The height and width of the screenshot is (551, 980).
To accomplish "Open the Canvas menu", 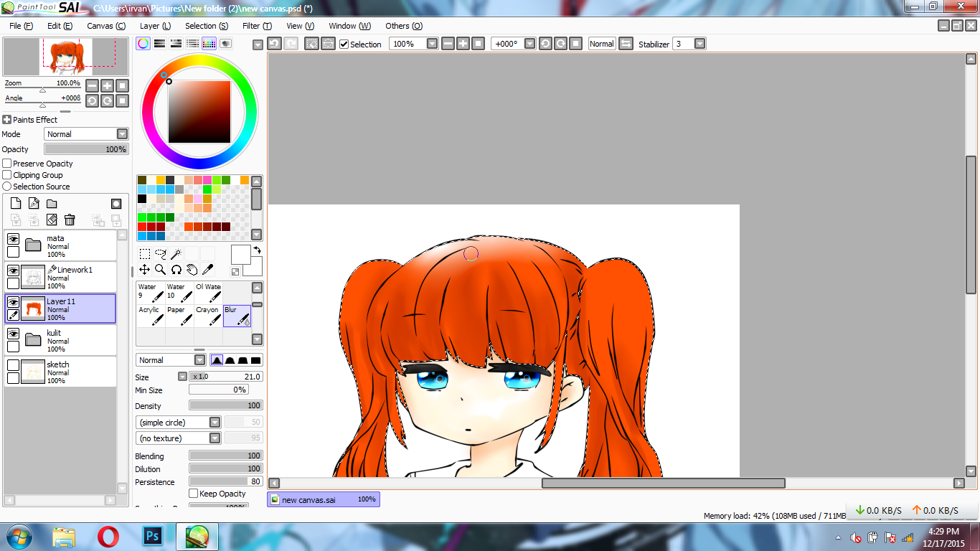I will pyautogui.click(x=106, y=26).
